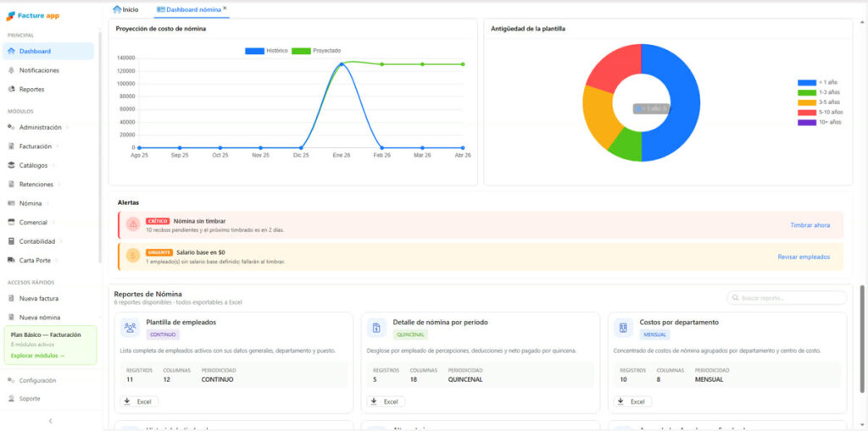Viewport: 868px width, 431px height.
Task: Click the Facturación document icon
Action: click(11, 146)
